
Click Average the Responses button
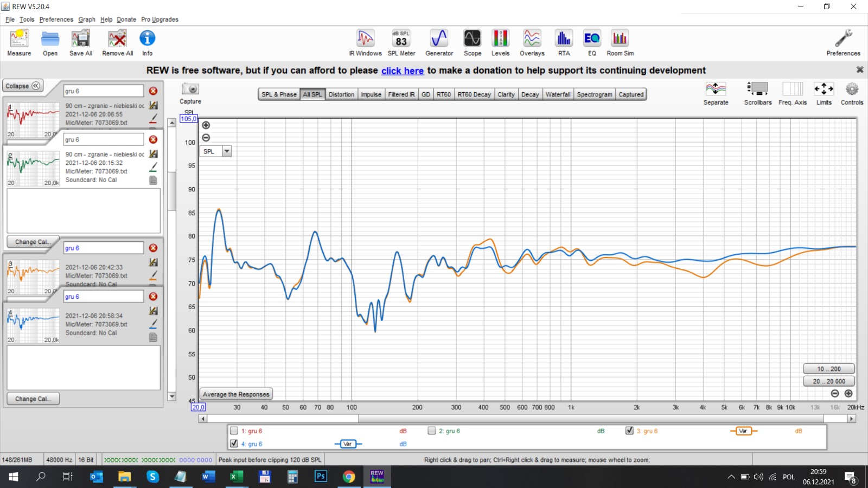pyautogui.click(x=236, y=394)
